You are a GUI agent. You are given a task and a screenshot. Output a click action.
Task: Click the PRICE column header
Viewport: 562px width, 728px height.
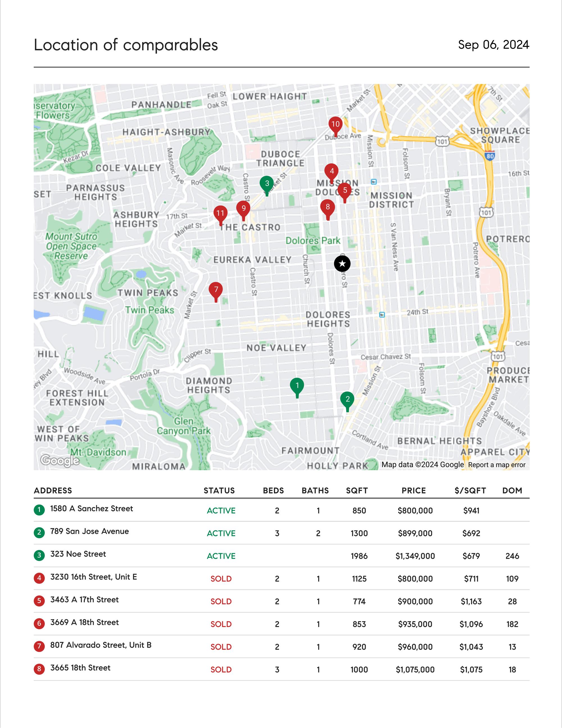click(x=413, y=491)
